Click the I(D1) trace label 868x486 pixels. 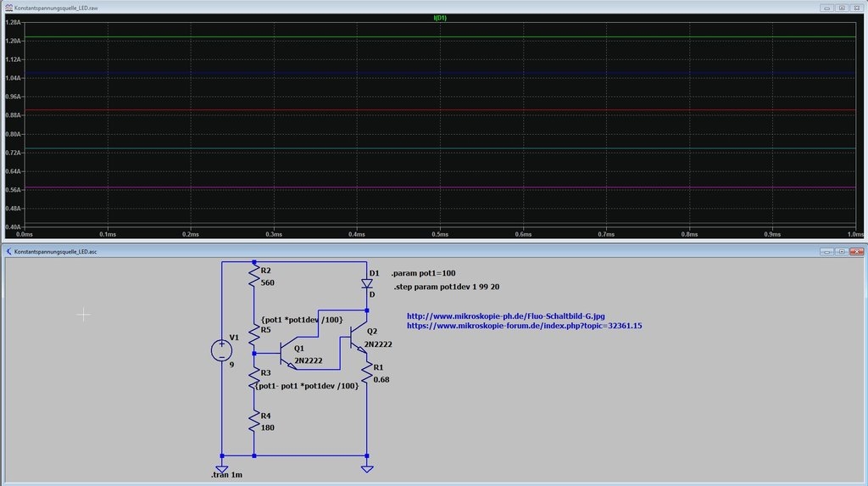pos(440,18)
